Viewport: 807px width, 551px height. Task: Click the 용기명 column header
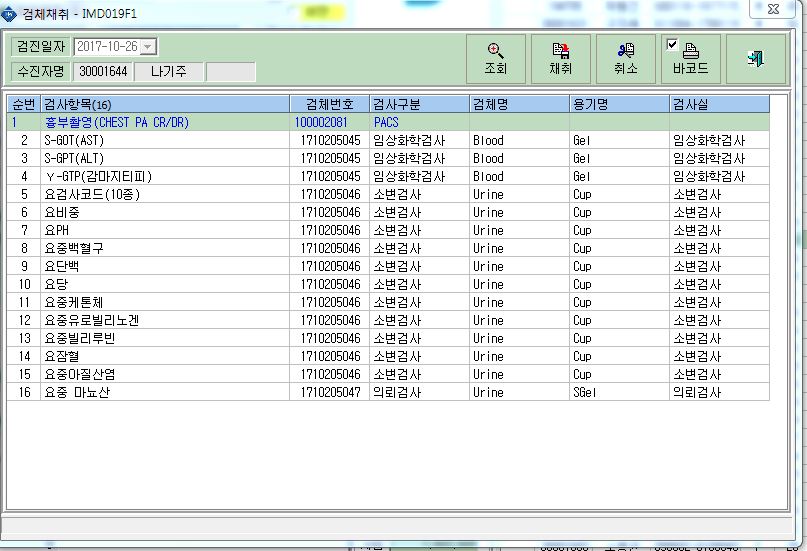click(619, 104)
